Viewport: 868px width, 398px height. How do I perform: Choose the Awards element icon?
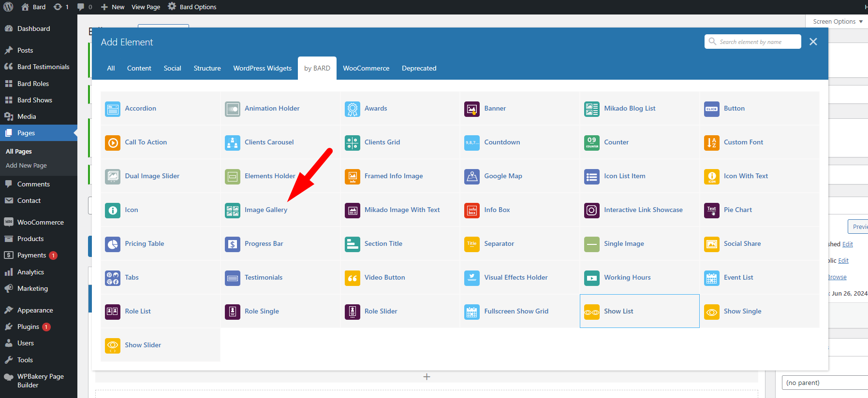coord(353,109)
